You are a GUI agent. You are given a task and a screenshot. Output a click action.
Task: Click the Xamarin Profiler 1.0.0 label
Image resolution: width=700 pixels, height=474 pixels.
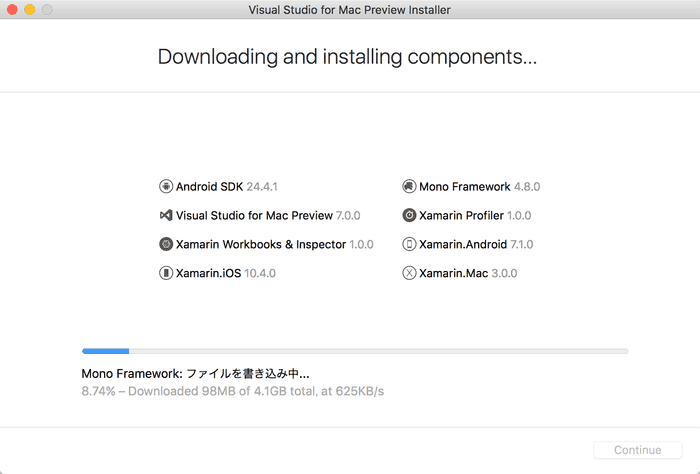pos(474,215)
